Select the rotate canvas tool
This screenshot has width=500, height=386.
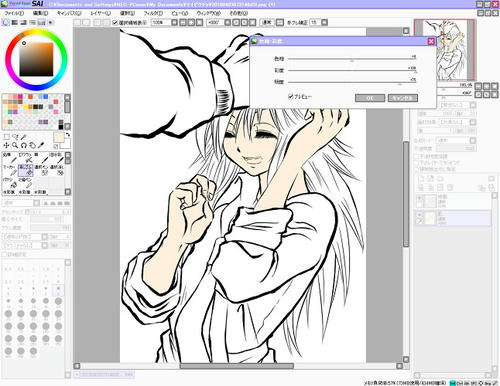coord(24,146)
